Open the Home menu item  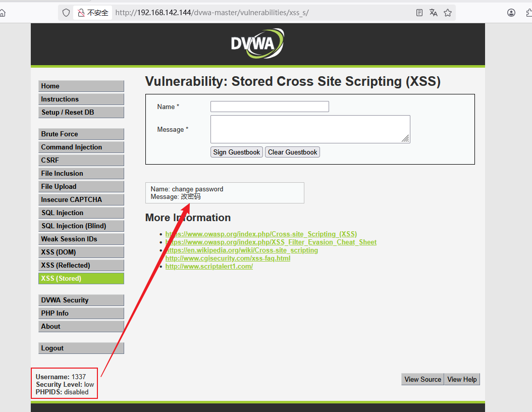(x=81, y=86)
